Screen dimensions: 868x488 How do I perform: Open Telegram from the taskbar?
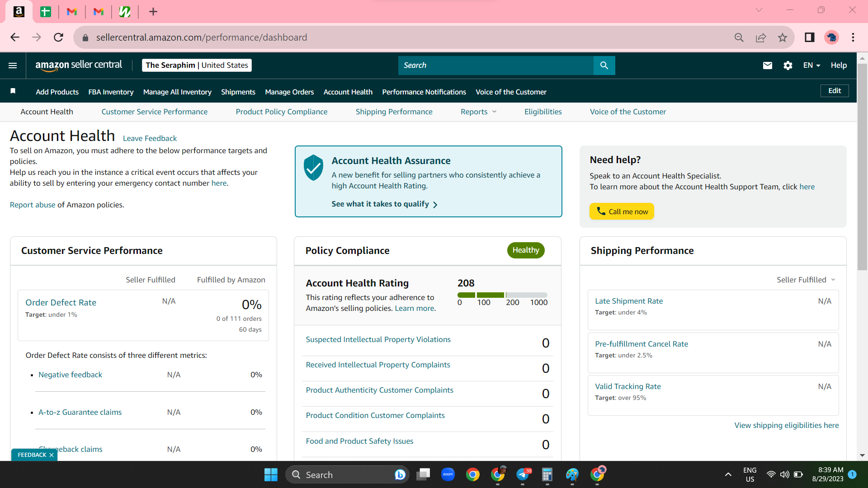point(523,474)
